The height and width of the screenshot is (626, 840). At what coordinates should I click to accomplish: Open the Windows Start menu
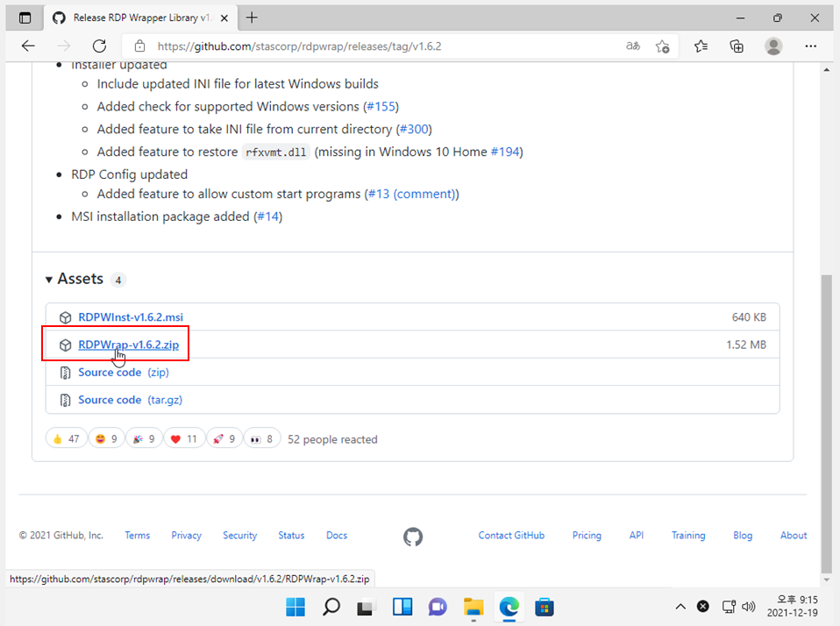295,607
